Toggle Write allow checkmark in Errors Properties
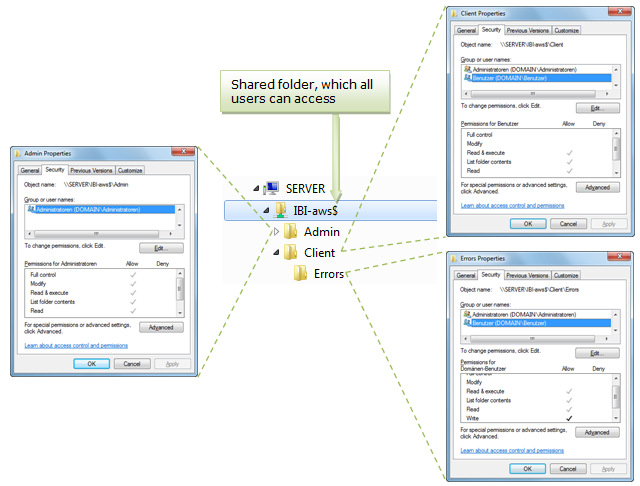This screenshot has height=486, width=640. point(569,418)
